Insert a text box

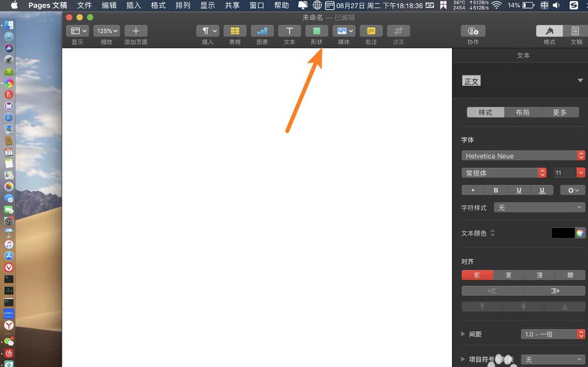(x=289, y=31)
